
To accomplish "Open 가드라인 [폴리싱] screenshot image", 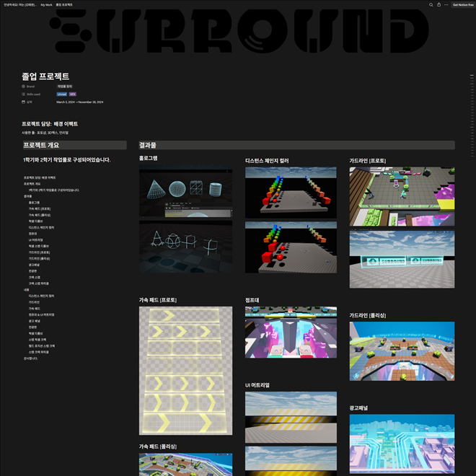I will click(x=402, y=351).
